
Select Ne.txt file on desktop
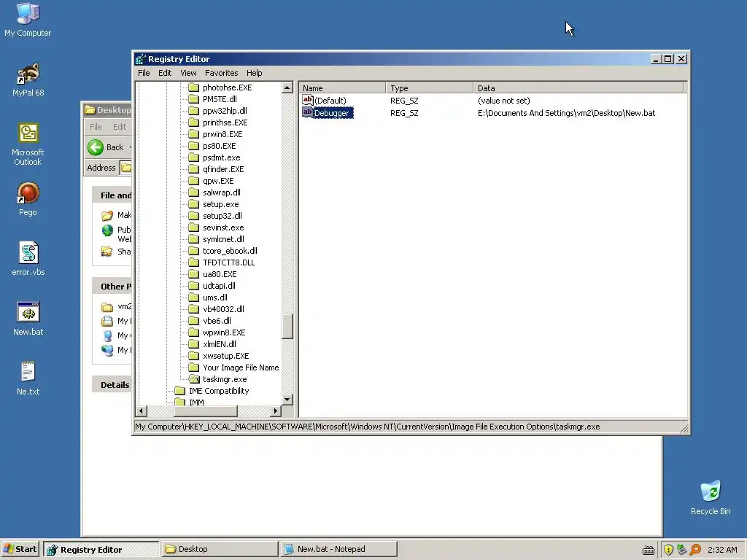28,378
